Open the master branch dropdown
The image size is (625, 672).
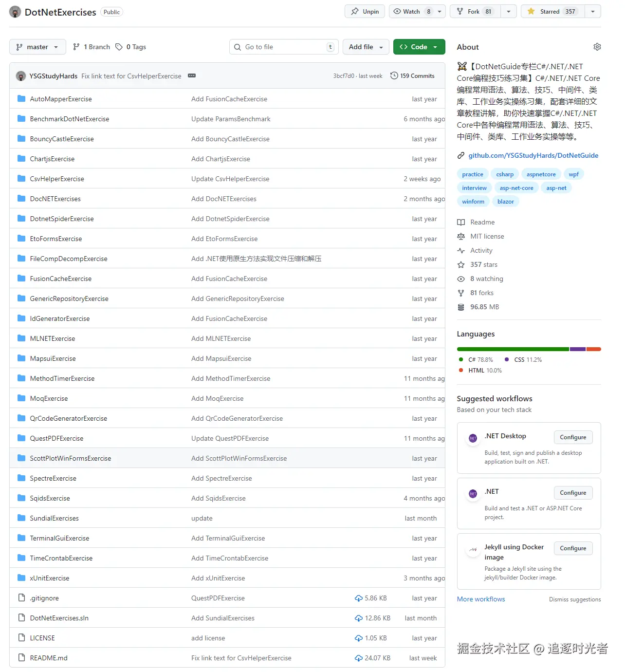click(37, 47)
